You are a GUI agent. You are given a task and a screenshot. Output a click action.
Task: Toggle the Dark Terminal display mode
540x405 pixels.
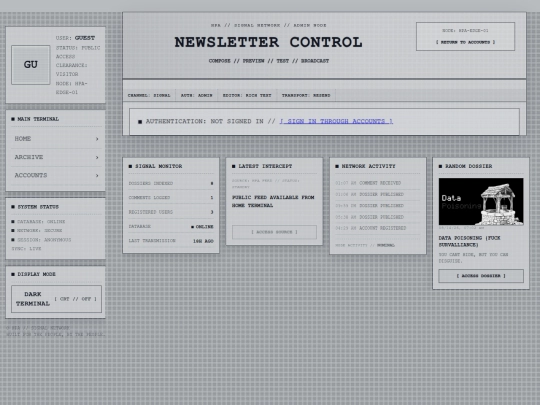click(x=56, y=299)
